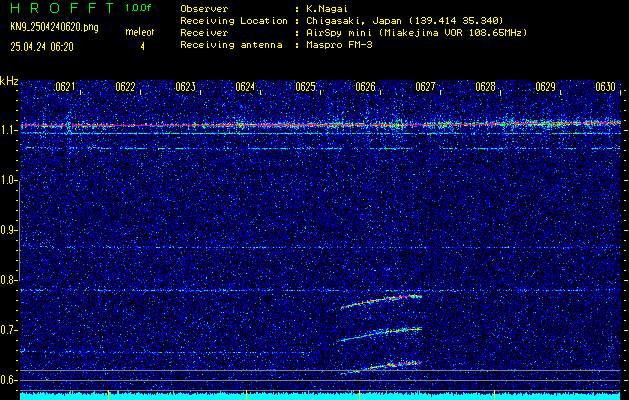Click the upper meteor echo trace near 0.75 kHz
This screenshot has width=629, height=400.
click(381, 302)
